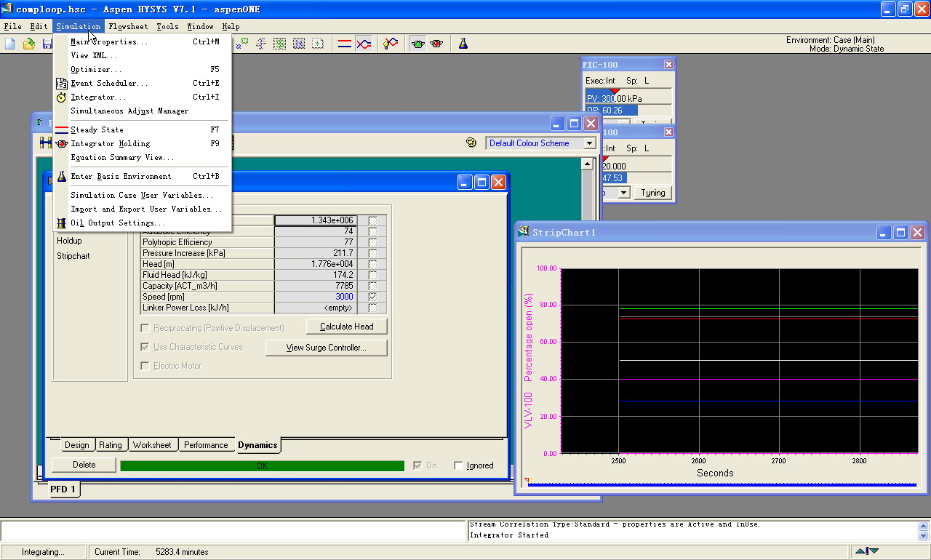The width and height of the screenshot is (931, 560).
Task: Toggle the Polytropic Efficiency checkbox
Action: tap(372, 242)
